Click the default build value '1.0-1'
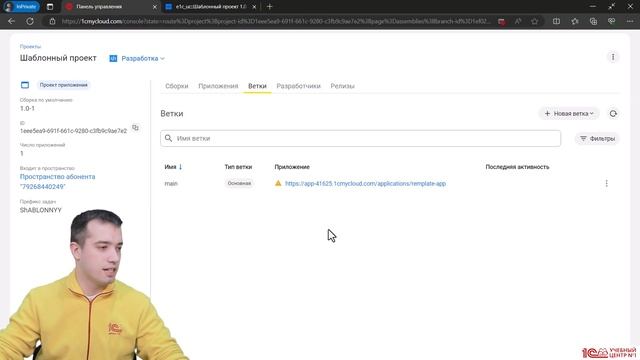Viewport: 640px width, 360px height. 27,109
